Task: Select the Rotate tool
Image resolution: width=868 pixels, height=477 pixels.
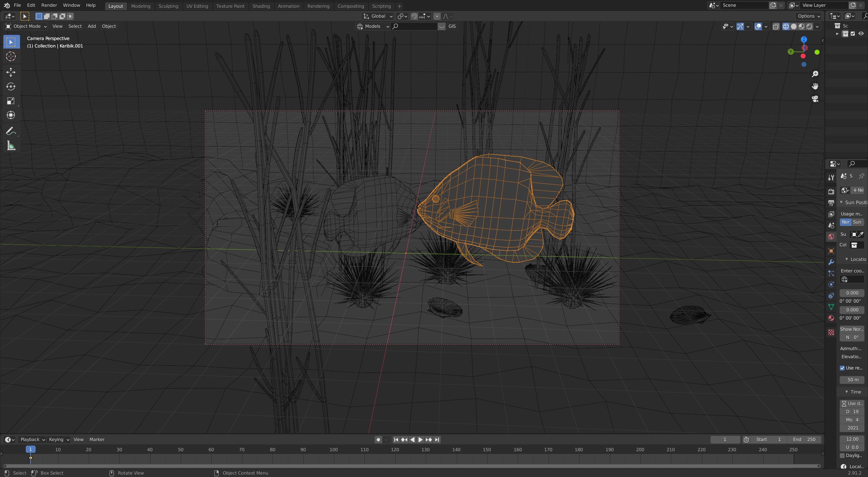Action: point(11,87)
